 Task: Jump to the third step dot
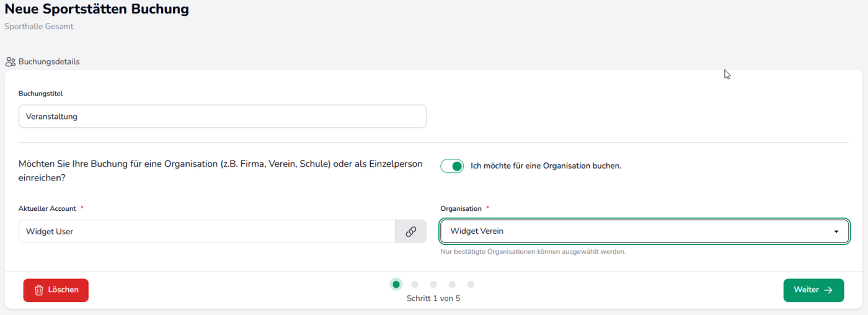click(433, 285)
